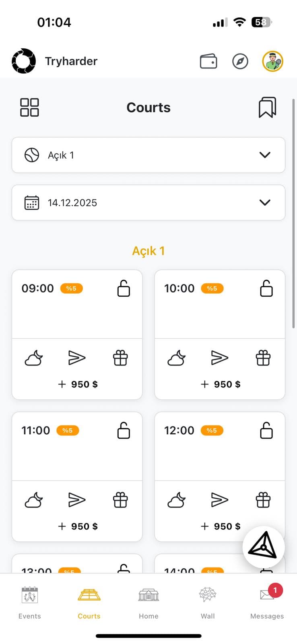This screenshot has height=644, width=297.
Task: Go to the Events tab
Action: pyautogui.click(x=30, y=602)
